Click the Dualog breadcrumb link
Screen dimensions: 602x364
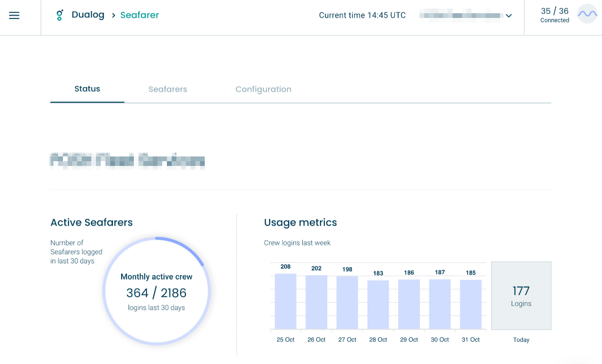88,15
